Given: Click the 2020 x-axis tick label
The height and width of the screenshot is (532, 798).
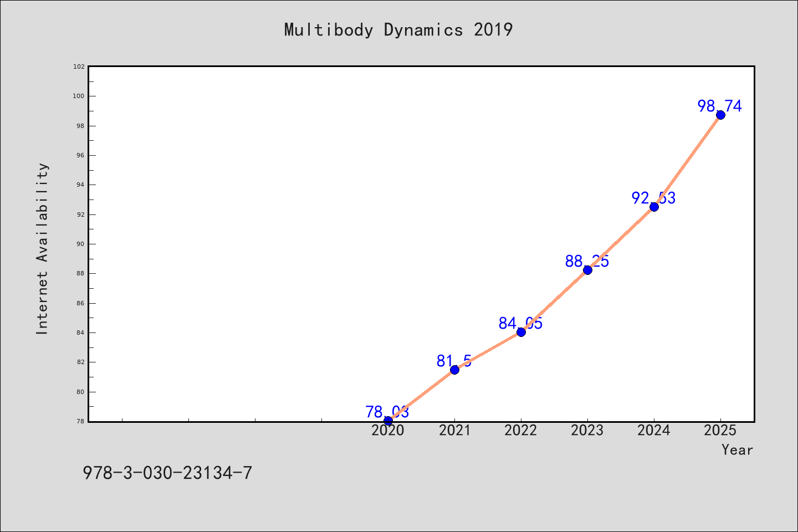Looking at the screenshot, I should click(x=388, y=431).
